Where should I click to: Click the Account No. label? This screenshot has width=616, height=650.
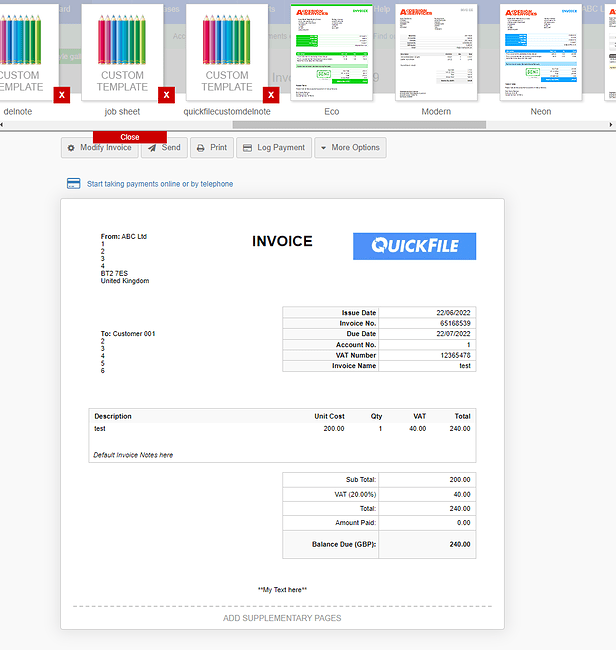click(x=356, y=345)
